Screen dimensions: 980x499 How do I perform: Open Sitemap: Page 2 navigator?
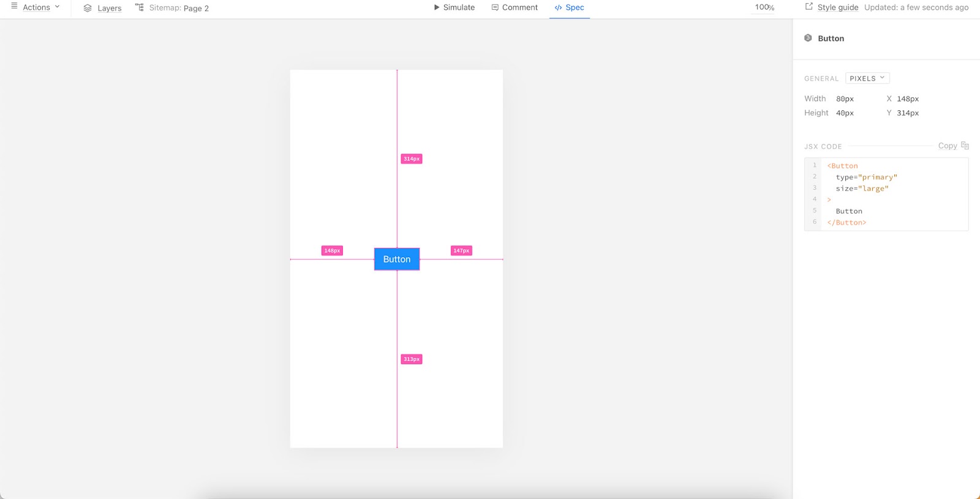(x=179, y=8)
